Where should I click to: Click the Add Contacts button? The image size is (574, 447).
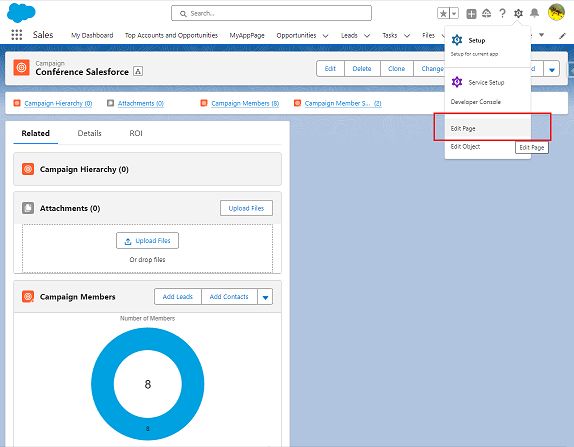click(x=229, y=297)
